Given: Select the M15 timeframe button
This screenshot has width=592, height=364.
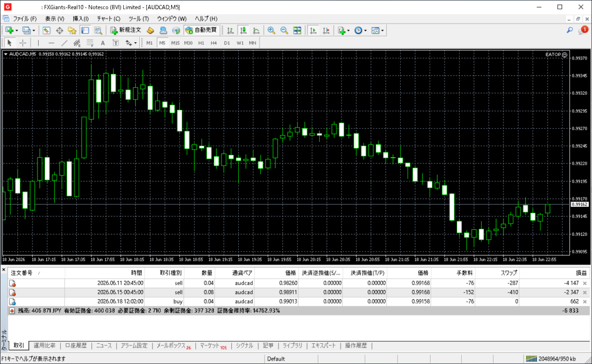Looking at the screenshot, I should [175, 43].
